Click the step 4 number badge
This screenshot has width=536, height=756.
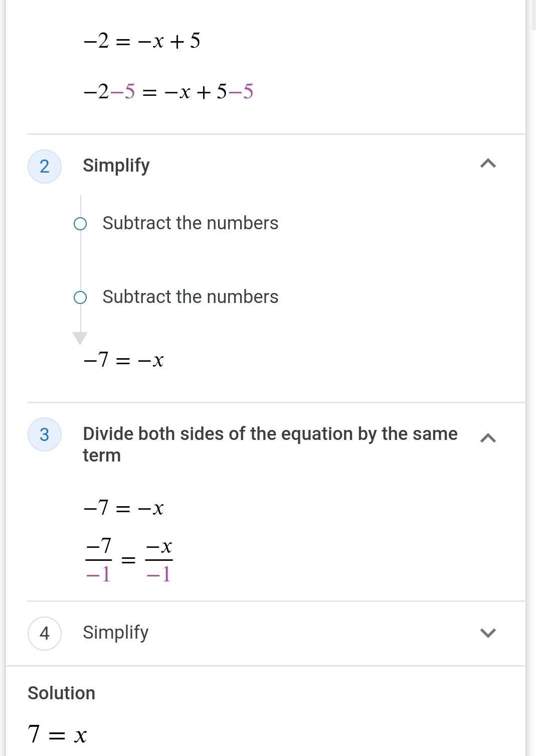pyautogui.click(x=45, y=633)
